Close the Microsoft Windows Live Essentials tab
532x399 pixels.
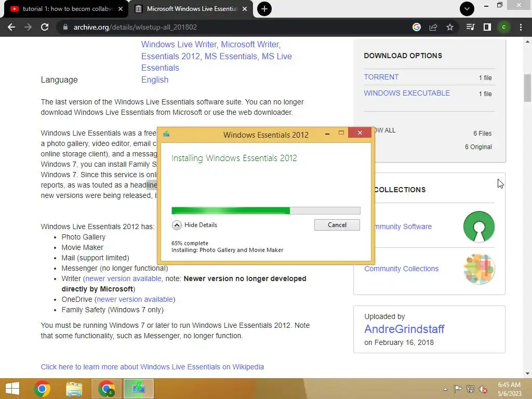(x=245, y=9)
